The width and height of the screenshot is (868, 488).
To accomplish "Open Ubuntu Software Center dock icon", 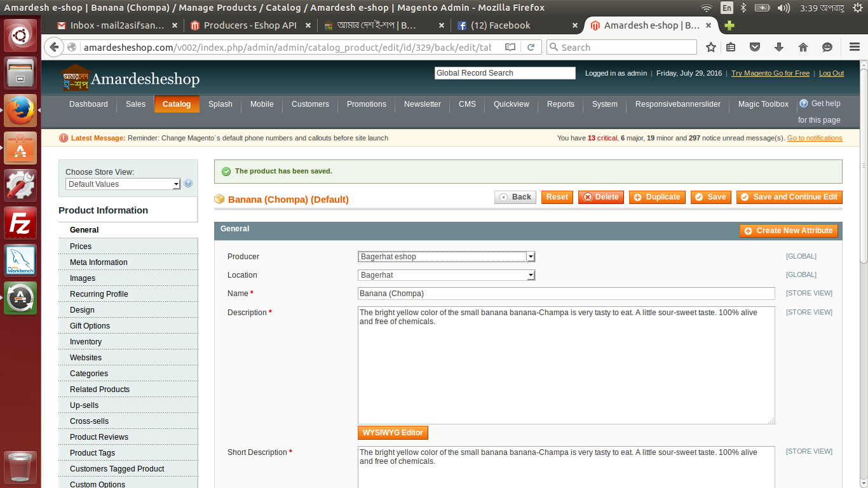I will point(21,148).
